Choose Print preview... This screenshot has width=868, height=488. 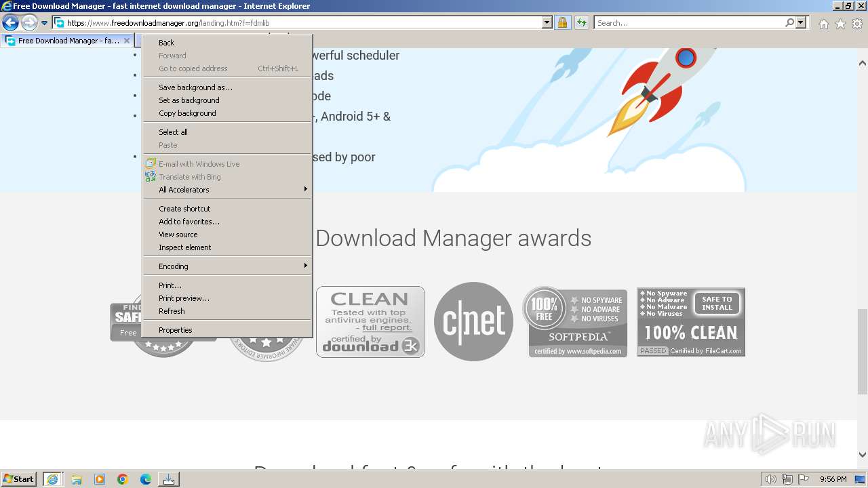click(x=227, y=298)
